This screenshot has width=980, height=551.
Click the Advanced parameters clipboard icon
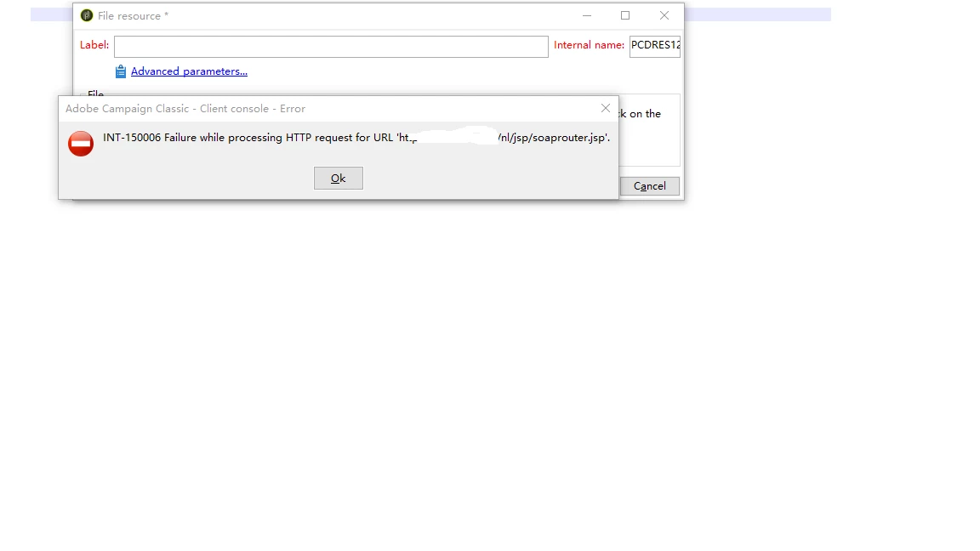tap(121, 71)
